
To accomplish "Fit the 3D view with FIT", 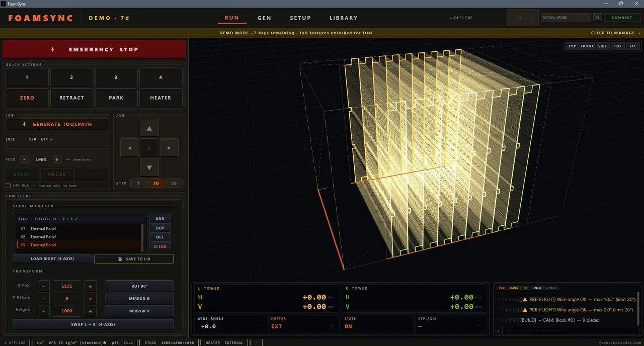I will click(x=632, y=46).
